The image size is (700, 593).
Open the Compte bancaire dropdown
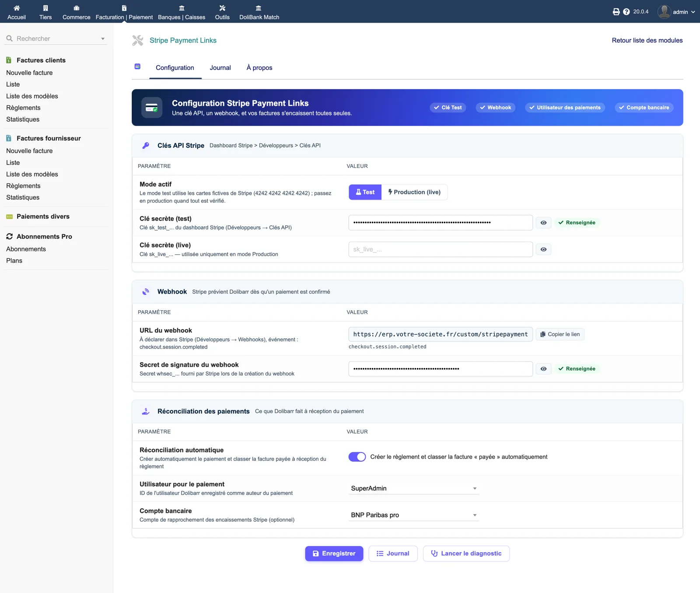413,515
